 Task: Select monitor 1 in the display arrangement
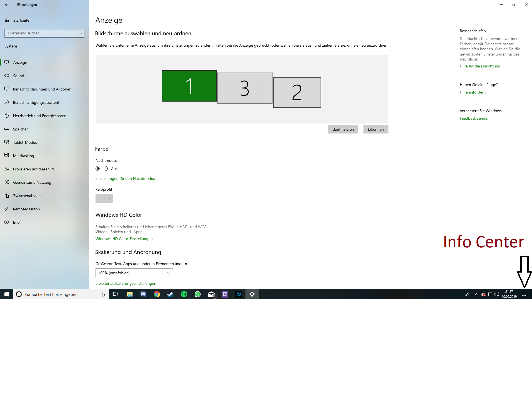pyautogui.click(x=189, y=86)
